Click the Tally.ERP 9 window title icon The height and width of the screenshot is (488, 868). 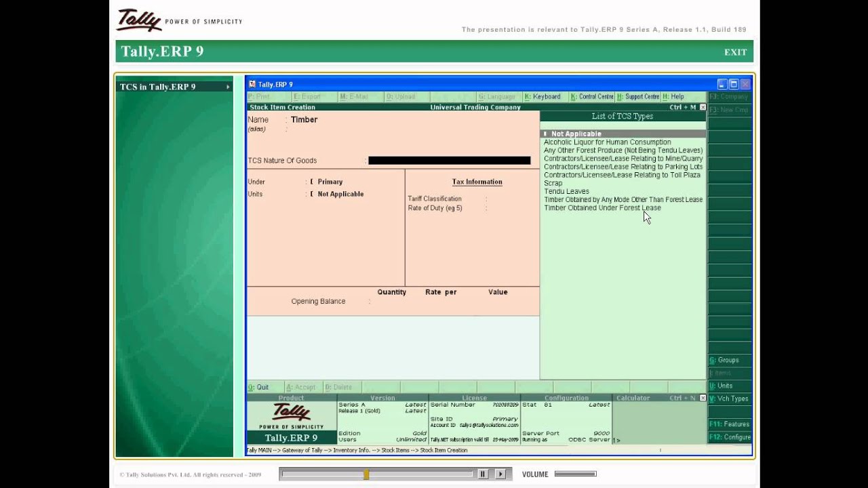252,84
